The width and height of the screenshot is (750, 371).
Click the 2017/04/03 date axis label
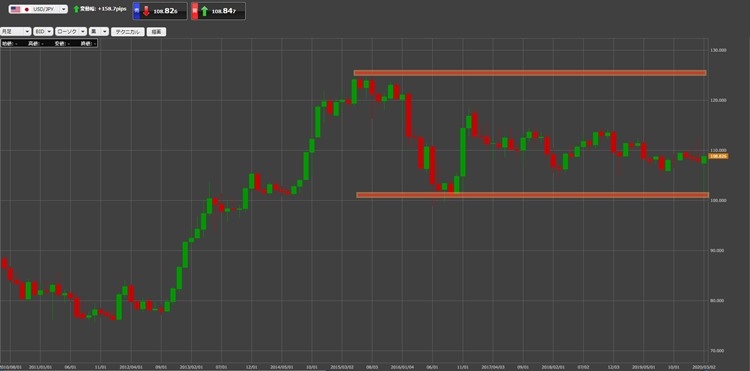pos(493,368)
